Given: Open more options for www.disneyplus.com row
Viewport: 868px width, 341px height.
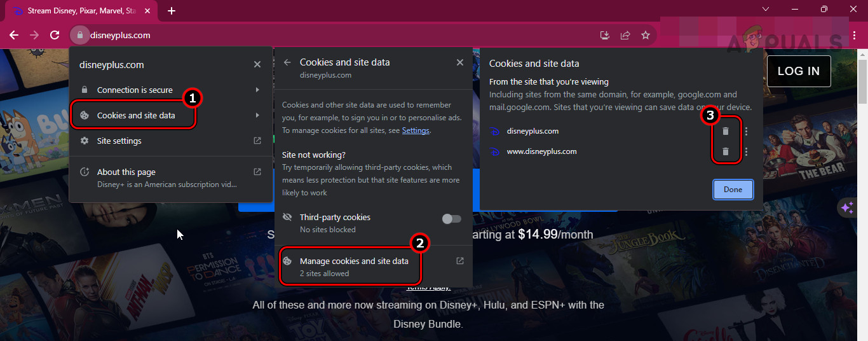Looking at the screenshot, I should coord(747,151).
